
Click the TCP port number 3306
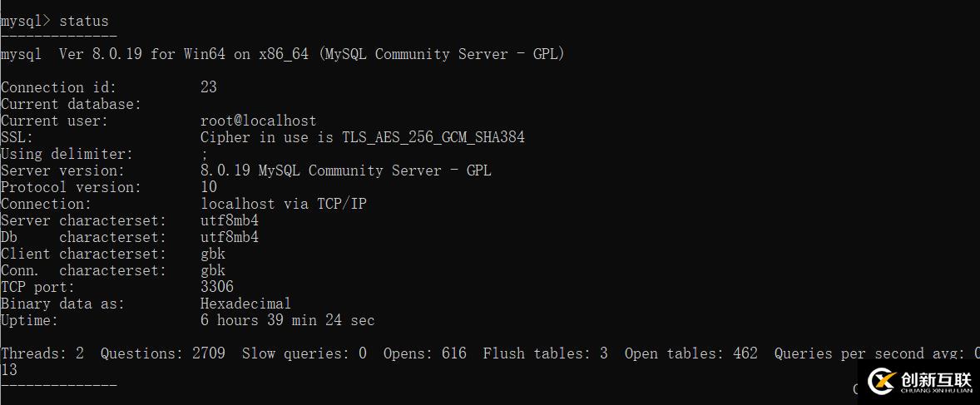coord(217,287)
